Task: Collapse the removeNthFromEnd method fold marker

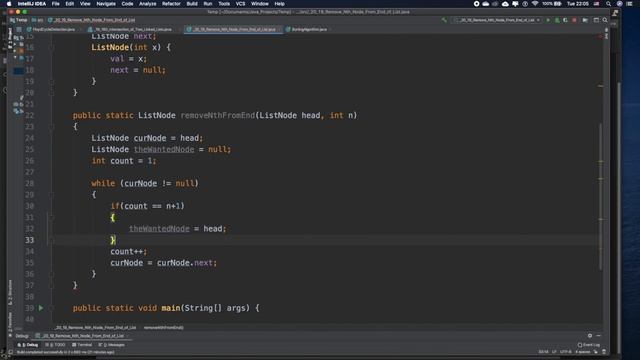Action: coord(51,127)
